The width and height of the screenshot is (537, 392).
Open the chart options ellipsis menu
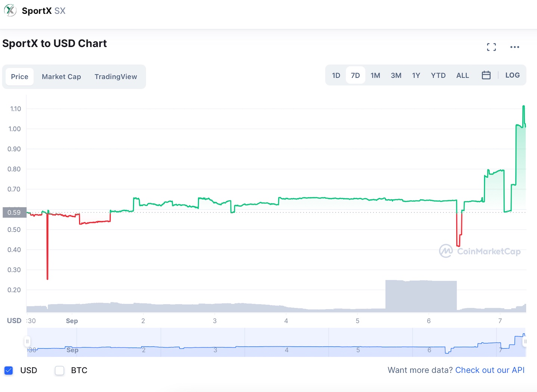515,47
